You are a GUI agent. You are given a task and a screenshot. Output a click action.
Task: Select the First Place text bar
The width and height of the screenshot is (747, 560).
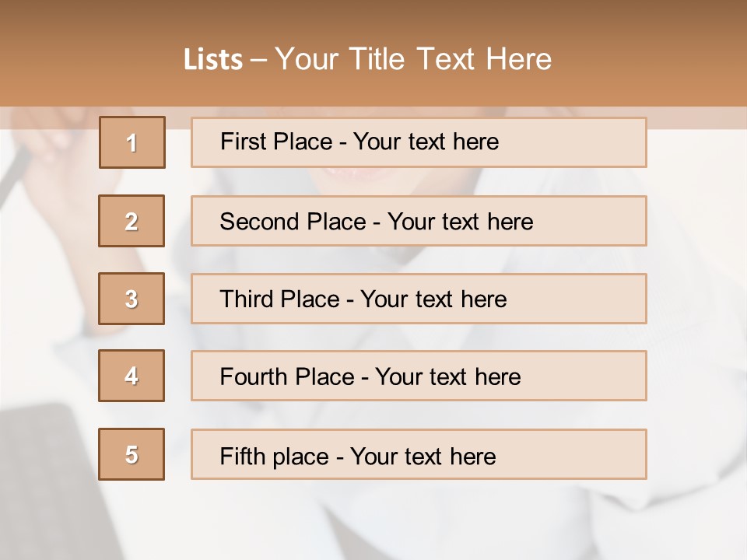[419, 142]
